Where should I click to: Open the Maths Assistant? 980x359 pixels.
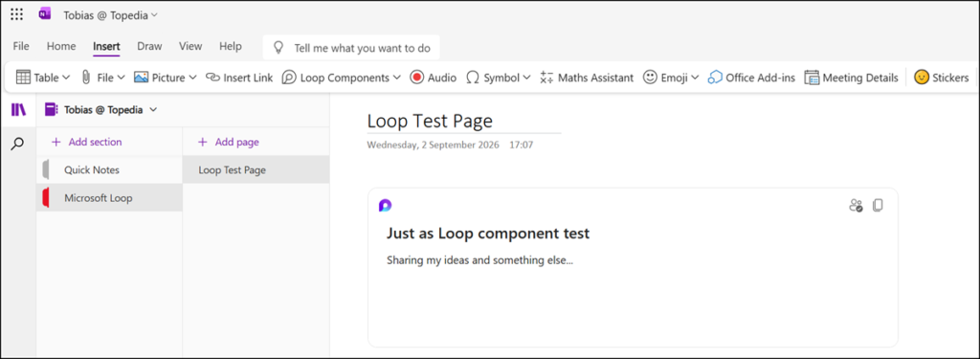click(x=587, y=78)
